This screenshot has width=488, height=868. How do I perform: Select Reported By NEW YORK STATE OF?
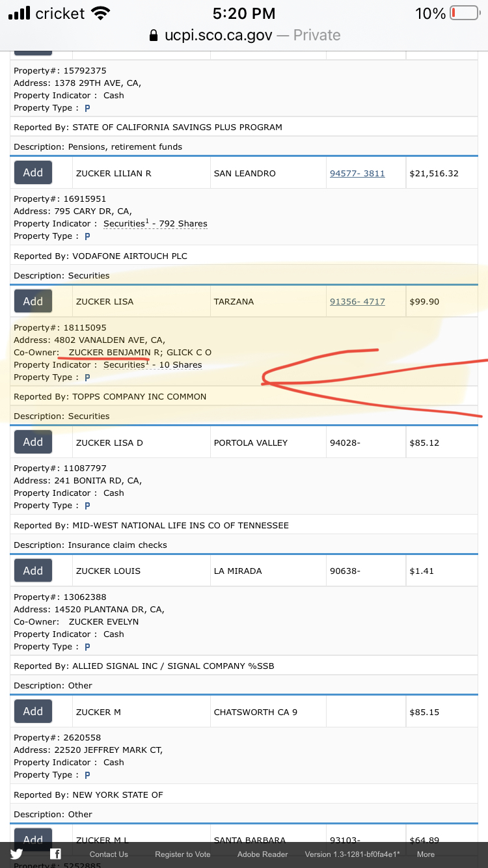118,794
